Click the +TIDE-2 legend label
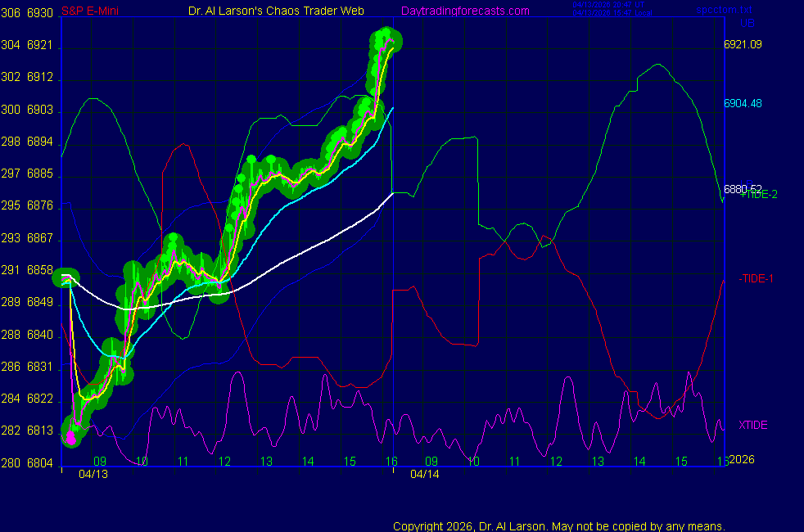The width and height of the screenshot is (804, 532). (758, 194)
